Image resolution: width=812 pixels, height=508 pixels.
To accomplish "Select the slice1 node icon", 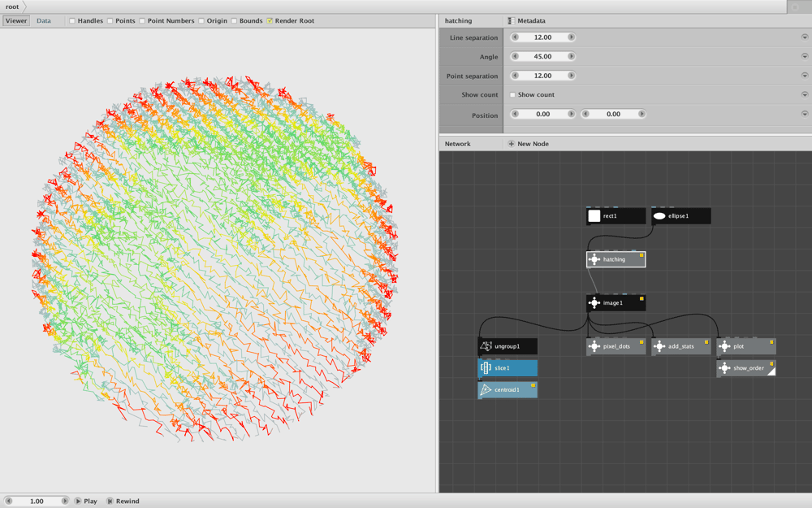I will [x=486, y=368].
